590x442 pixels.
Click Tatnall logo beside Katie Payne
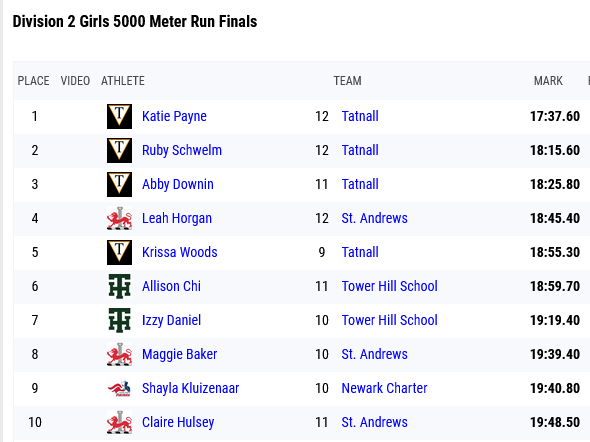tap(119, 116)
